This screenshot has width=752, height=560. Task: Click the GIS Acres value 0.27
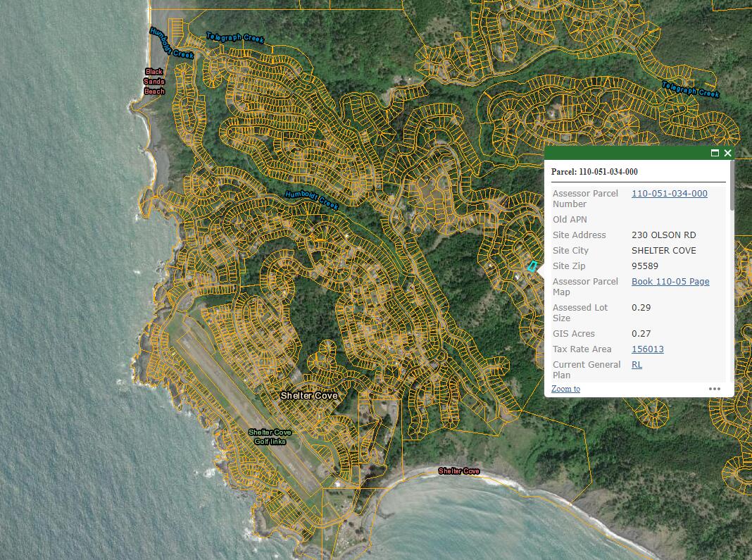pos(641,333)
